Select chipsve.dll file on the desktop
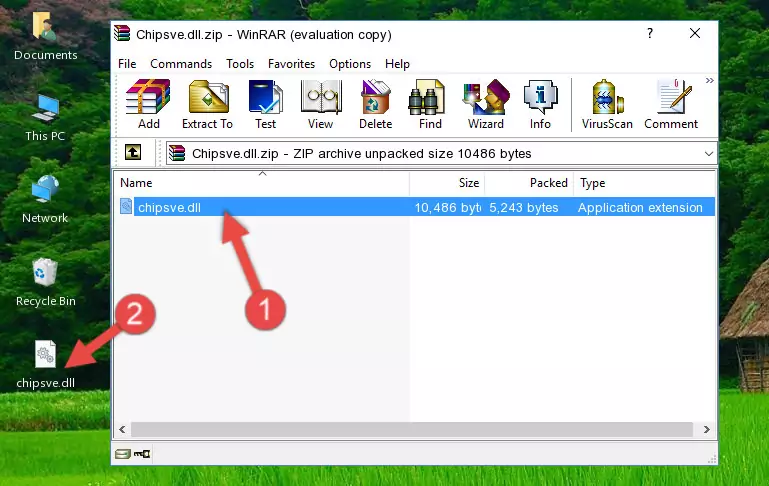 pyautogui.click(x=46, y=365)
